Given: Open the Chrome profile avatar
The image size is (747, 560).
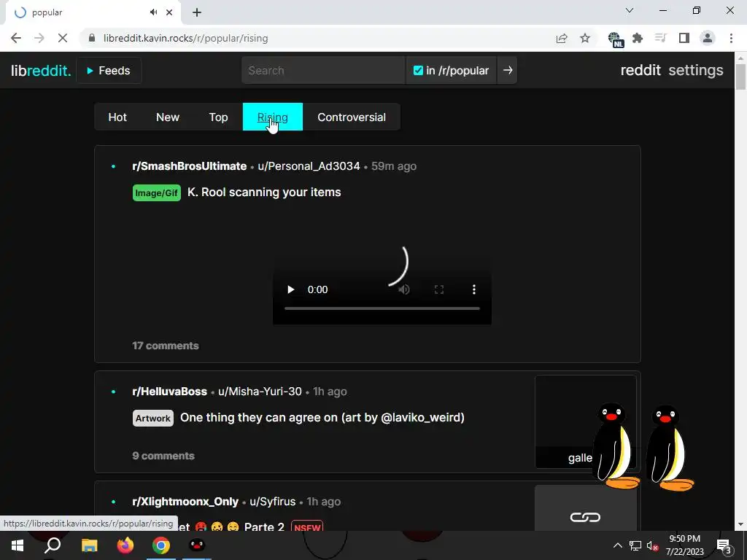Looking at the screenshot, I should tap(708, 38).
